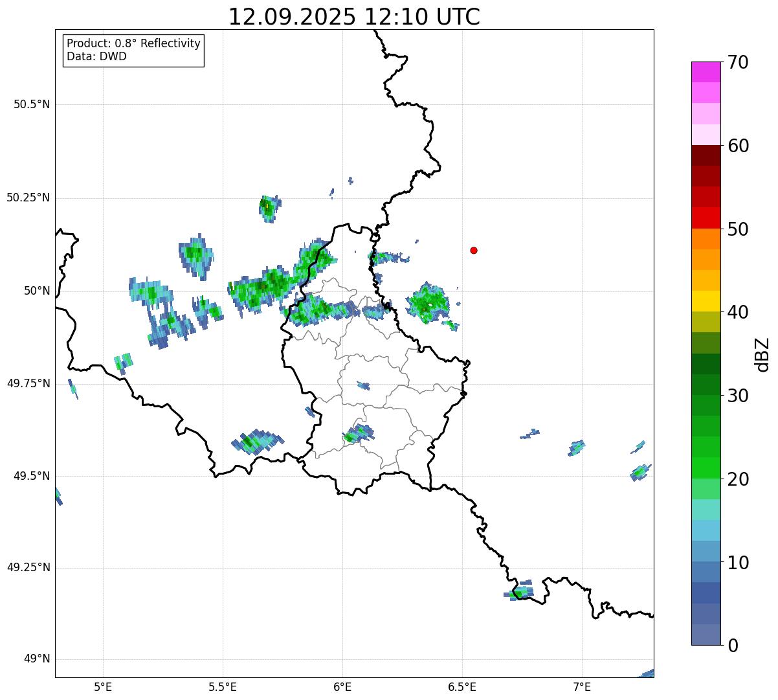
Task: Click the 5°E longitude axis label
Action: [103, 686]
